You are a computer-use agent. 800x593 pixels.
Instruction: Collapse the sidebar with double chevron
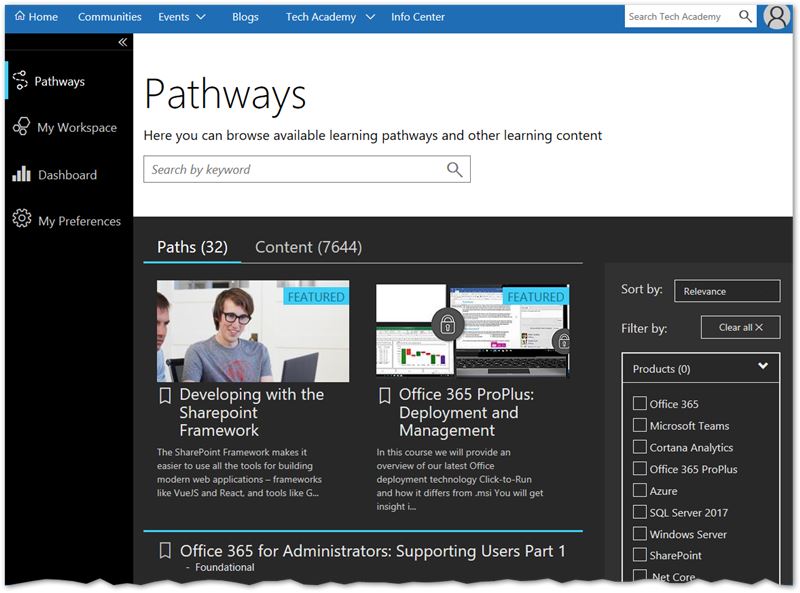[122, 42]
